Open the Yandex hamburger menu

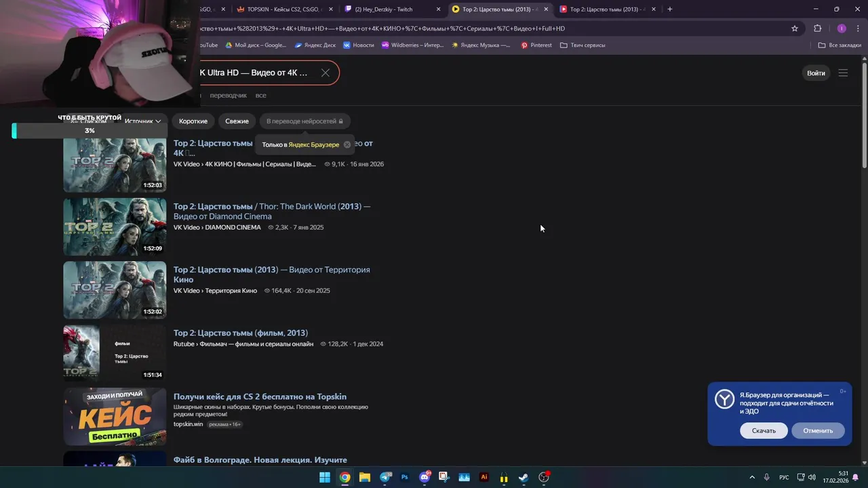843,73
